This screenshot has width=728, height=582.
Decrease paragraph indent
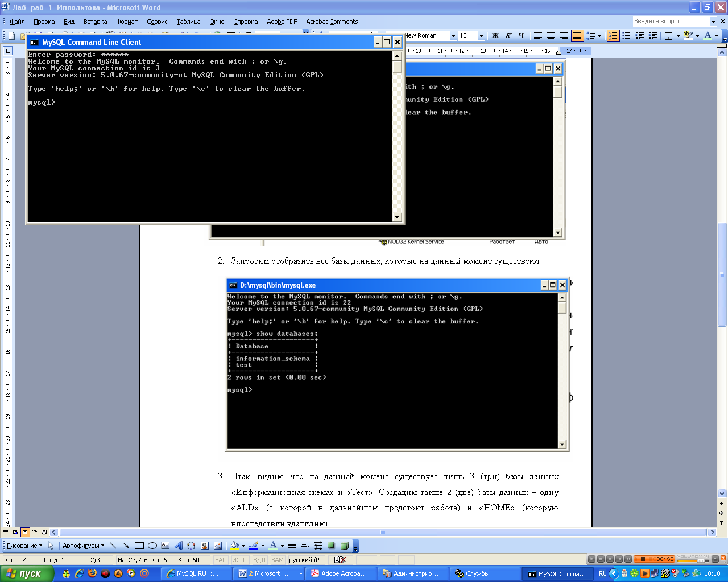(639, 35)
